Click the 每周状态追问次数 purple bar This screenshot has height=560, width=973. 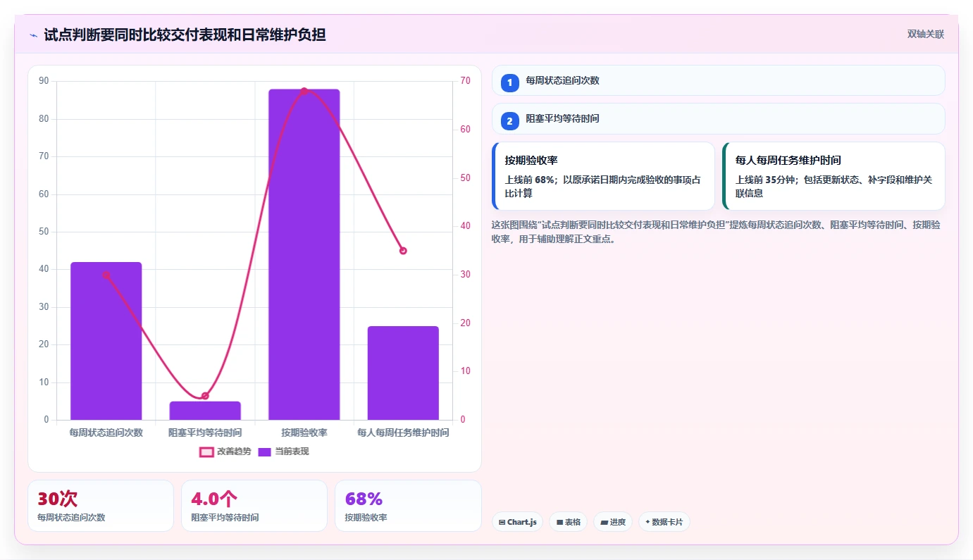click(106, 341)
